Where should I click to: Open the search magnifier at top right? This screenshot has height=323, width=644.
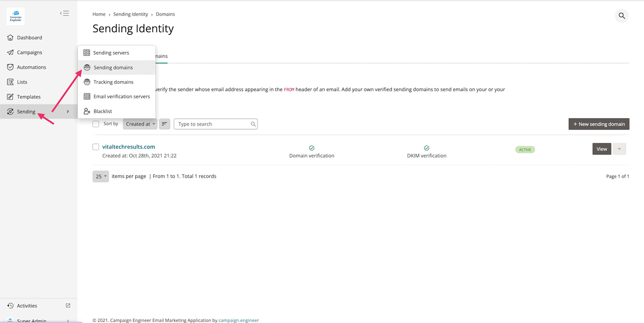(622, 16)
